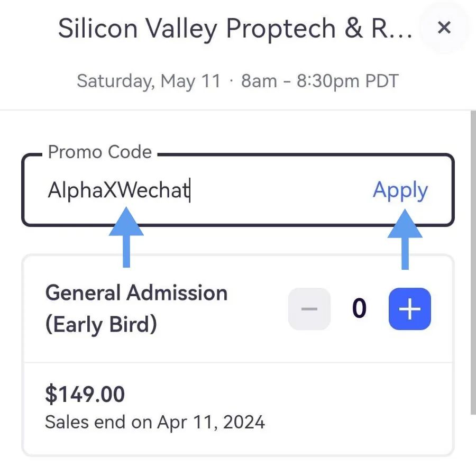
Task: Click the 'Saturday, May 11' date
Action: (x=149, y=81)
